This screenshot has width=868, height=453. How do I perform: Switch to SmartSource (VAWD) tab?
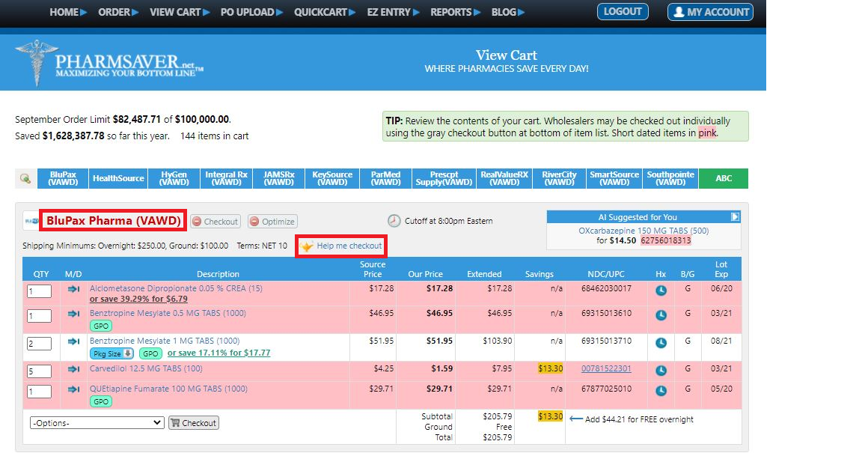point(614,178)
